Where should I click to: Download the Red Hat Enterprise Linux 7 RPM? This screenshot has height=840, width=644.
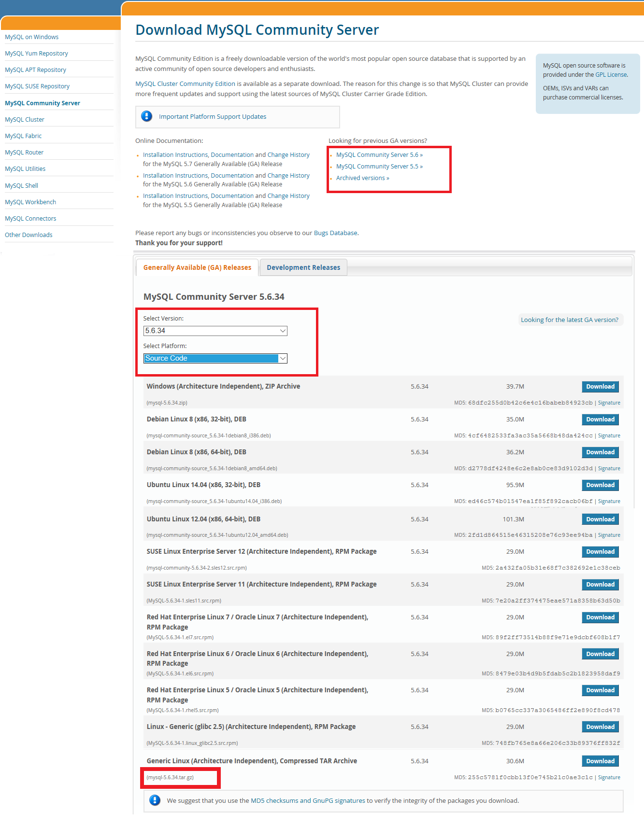coord(600,617)
